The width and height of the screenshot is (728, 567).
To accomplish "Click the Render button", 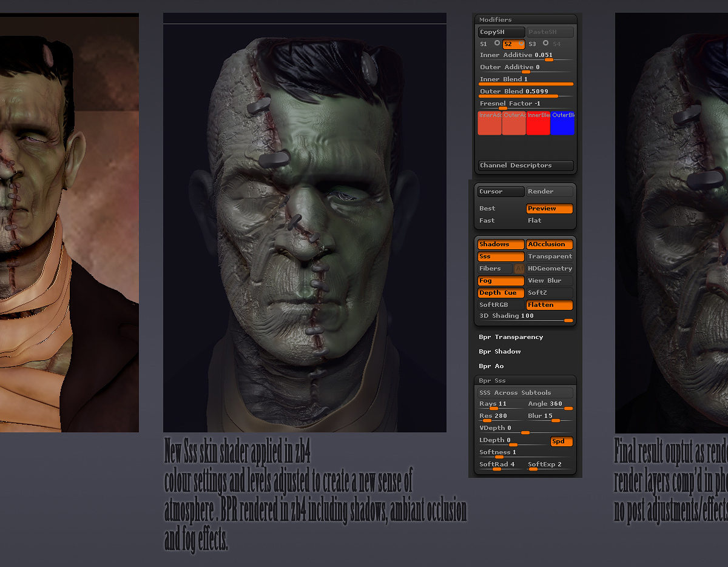I will (x=550, y=192).
